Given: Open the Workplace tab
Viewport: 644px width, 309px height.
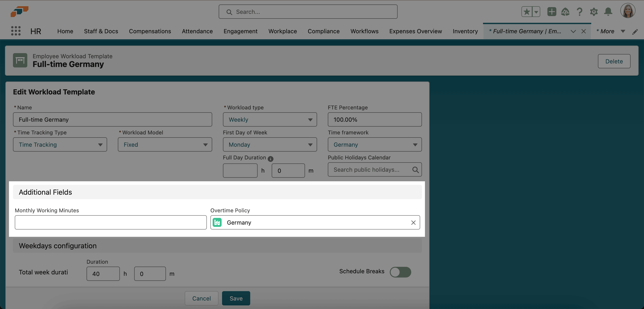Looking at the screenshot, I should (282, 31).
